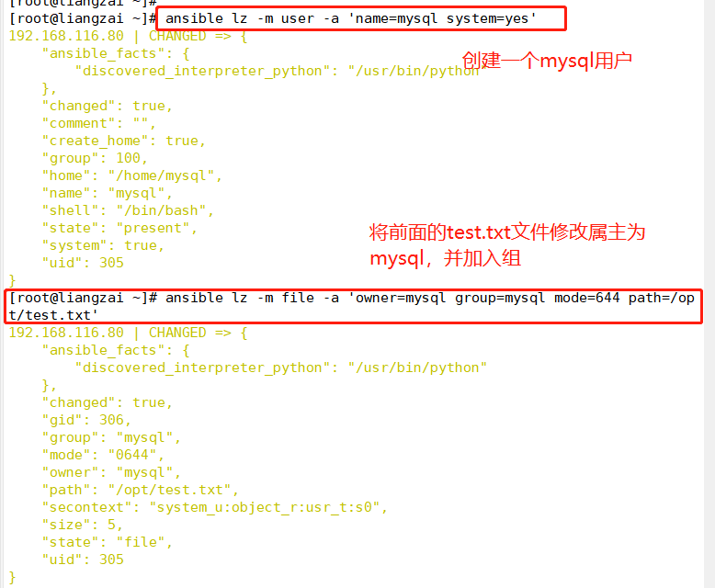Click the first "uid": 305 line
This screenshot has height=588, width=715.
[x=83, y=263]
